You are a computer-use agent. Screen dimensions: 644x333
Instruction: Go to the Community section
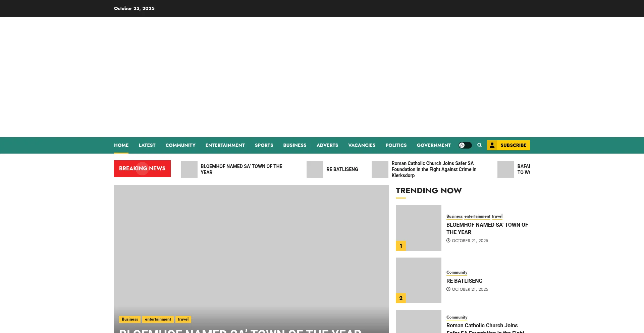180,145
